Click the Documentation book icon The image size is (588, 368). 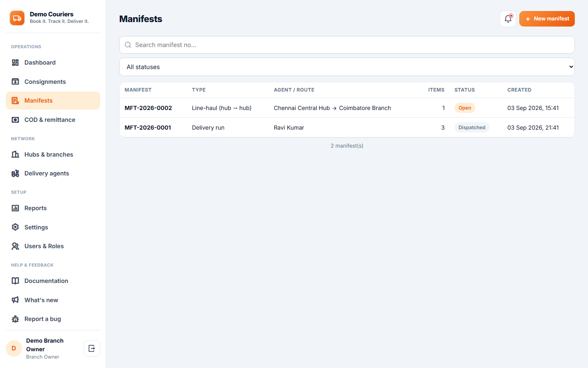click(15, 281)
